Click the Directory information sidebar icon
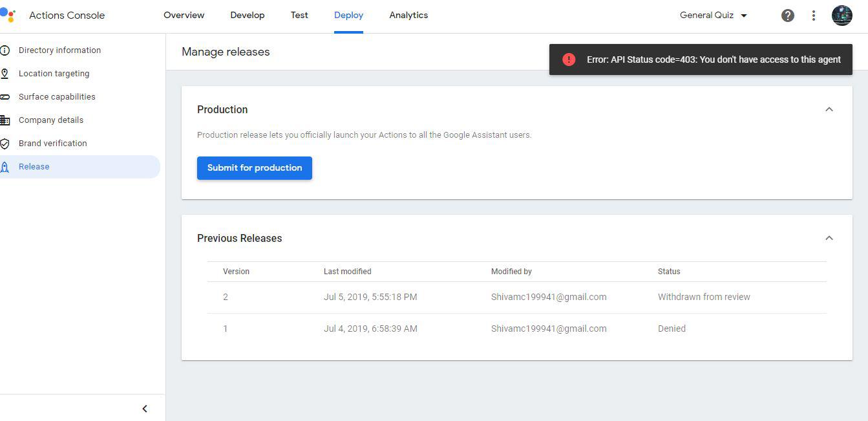Viewport: 868px width, 421px height. pos(7,50)
